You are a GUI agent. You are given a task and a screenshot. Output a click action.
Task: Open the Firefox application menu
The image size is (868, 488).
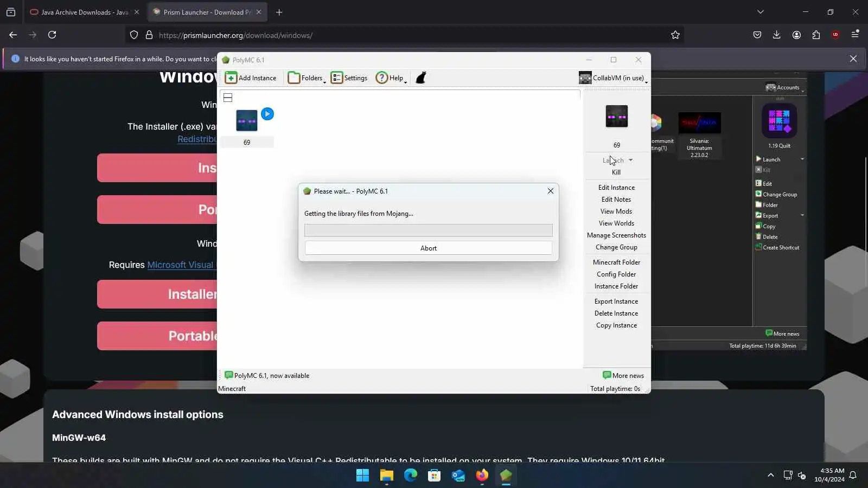(x=855, y=34)
